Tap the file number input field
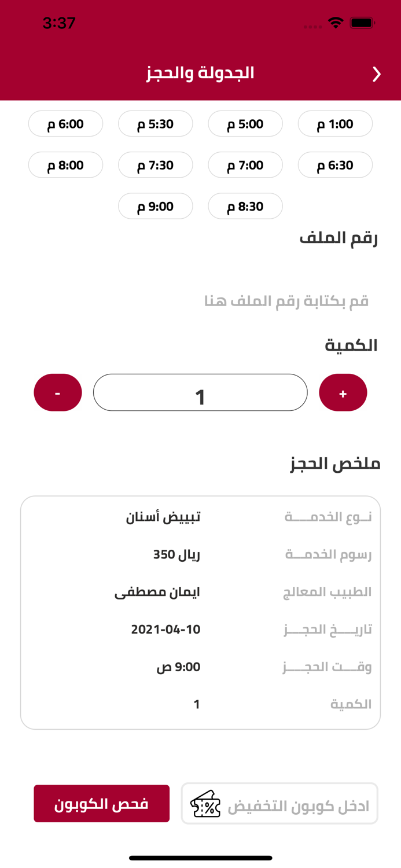Image resolution: width=401 pixels, height=868 pixels. point(200,300)
